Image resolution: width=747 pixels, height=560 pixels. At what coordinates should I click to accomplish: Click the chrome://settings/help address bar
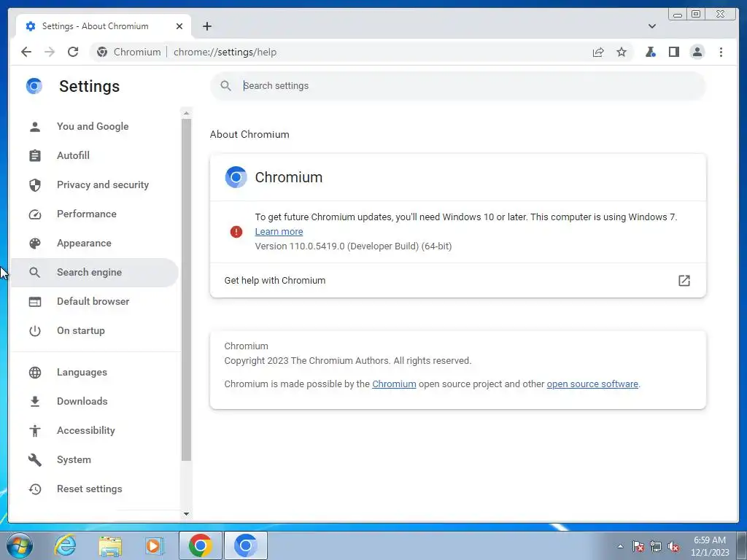click(x=225, y=52)
